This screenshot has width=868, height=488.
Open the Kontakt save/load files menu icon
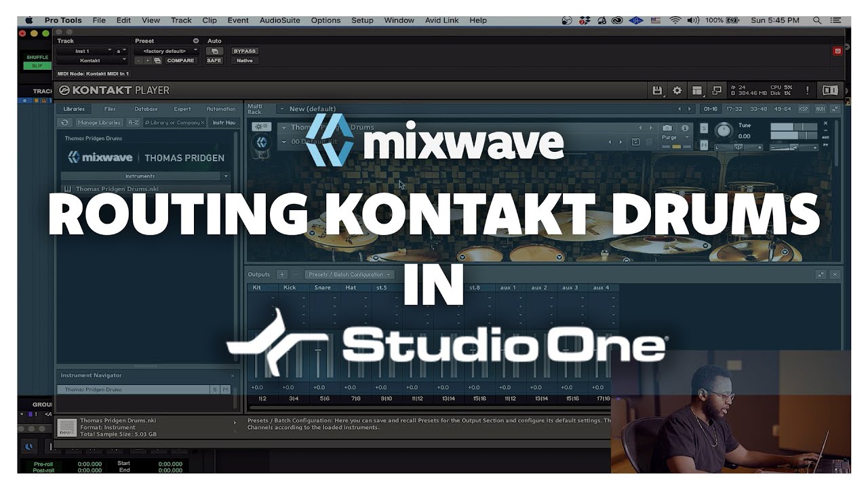[x=657, y=90]
